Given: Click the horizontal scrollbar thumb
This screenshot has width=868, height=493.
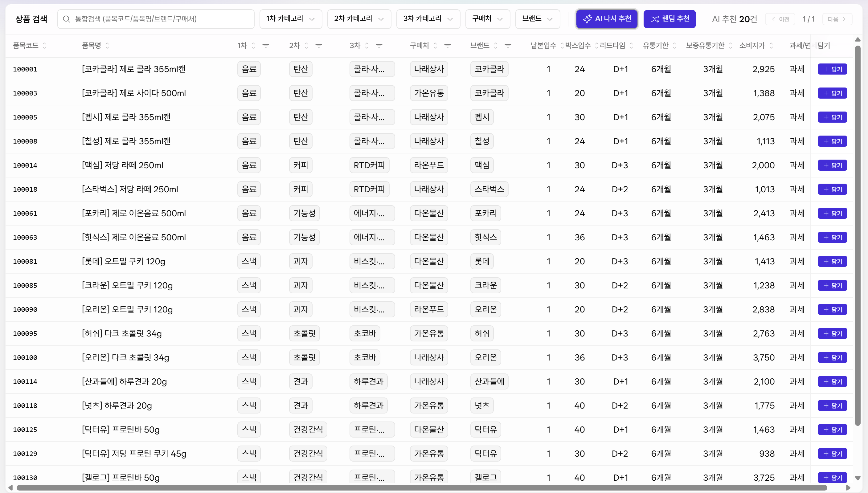Looking at the screenshot, I should (x=422, y=487).
